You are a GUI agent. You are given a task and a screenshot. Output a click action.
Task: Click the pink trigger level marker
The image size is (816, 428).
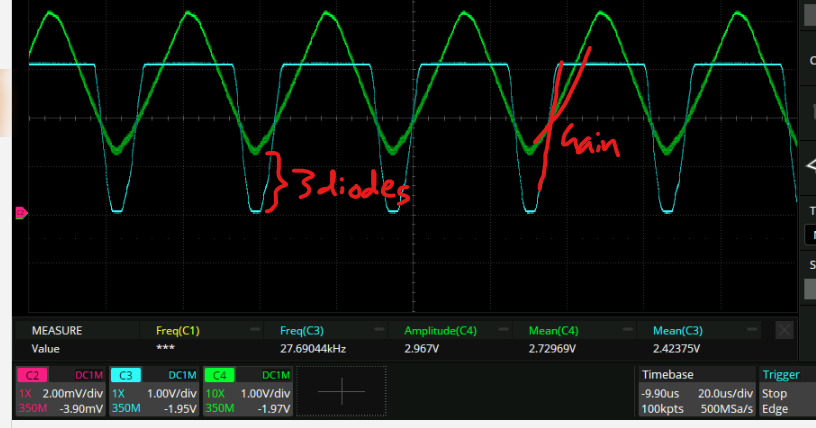click(21, 212)
